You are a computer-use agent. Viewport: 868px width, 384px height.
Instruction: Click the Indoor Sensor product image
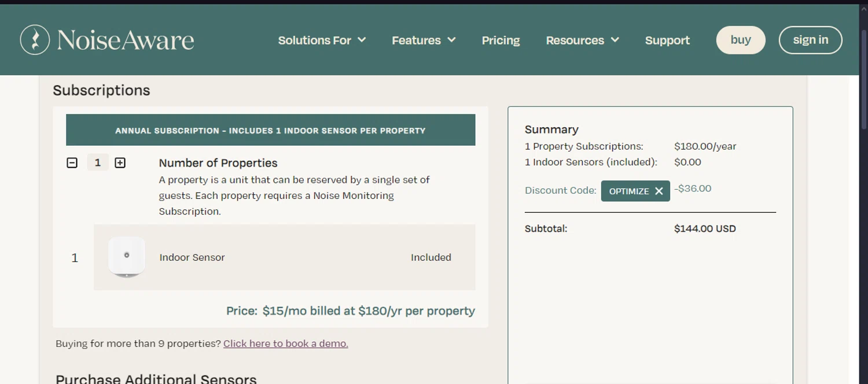tap(127, 257)
